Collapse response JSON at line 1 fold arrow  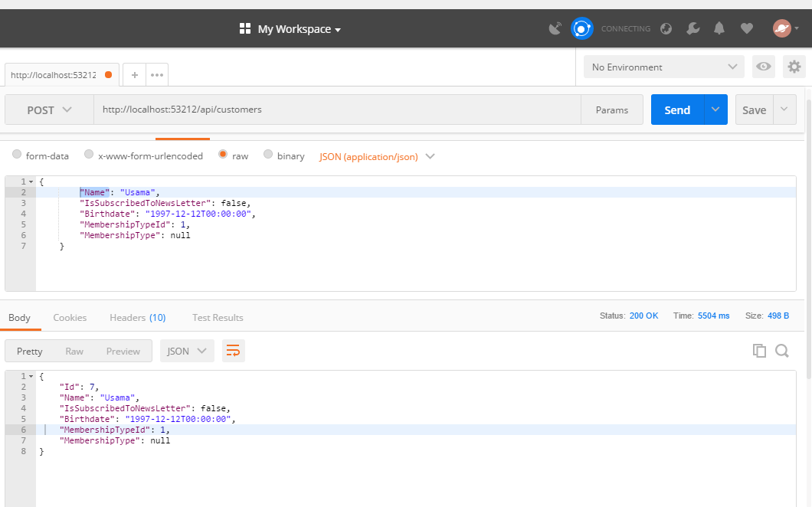(31, 377)
